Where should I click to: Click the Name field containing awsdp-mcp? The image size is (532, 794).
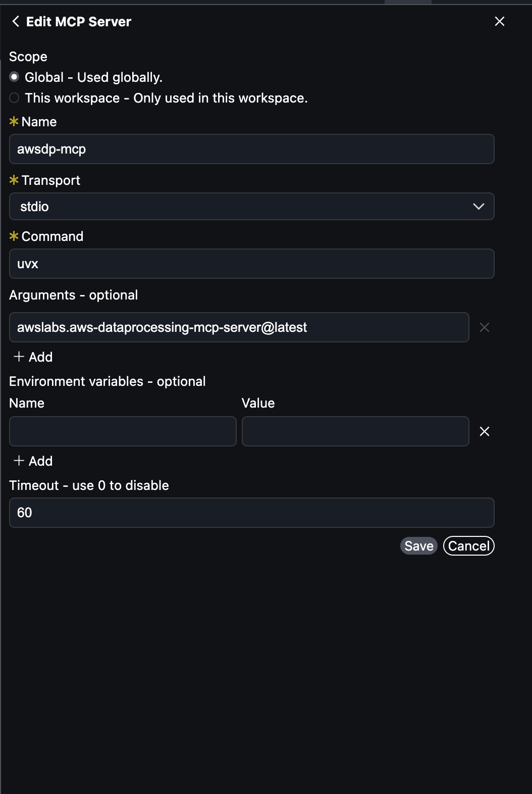pos(251,149)
